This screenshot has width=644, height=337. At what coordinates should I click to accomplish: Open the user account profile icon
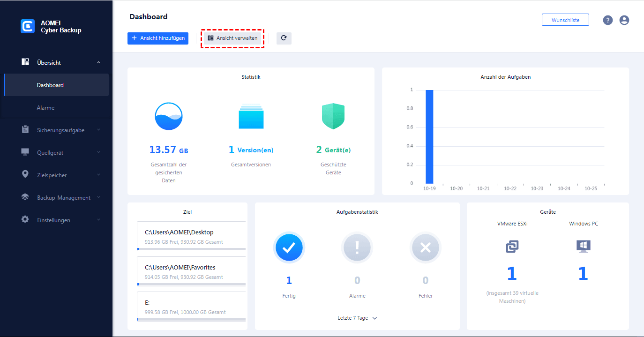(x=624, y=20)
